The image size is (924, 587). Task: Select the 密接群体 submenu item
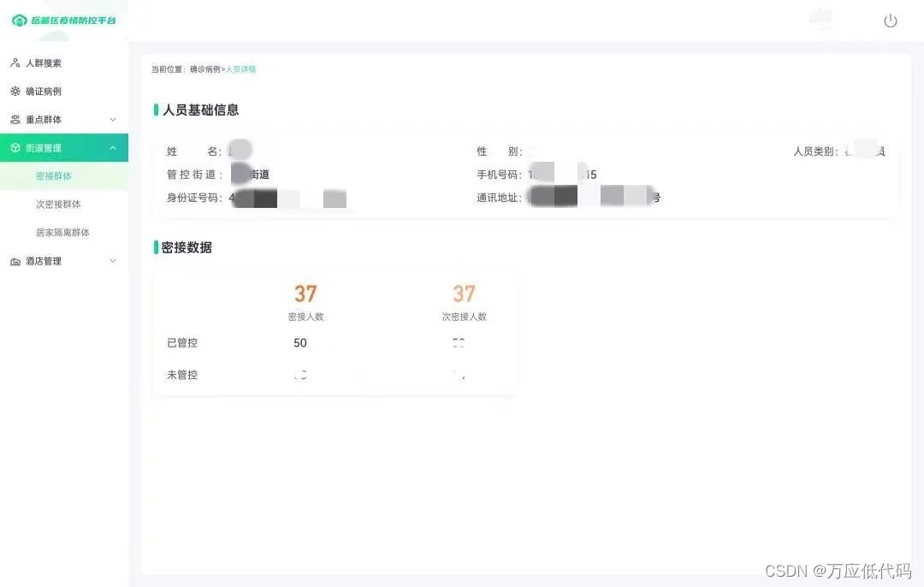pyautogui.click(x=54, y=176)
